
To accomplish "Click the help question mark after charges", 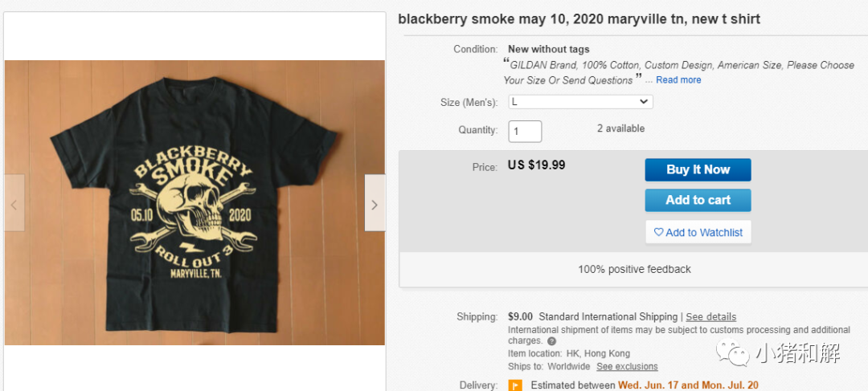I will click(x=551, y=341).
